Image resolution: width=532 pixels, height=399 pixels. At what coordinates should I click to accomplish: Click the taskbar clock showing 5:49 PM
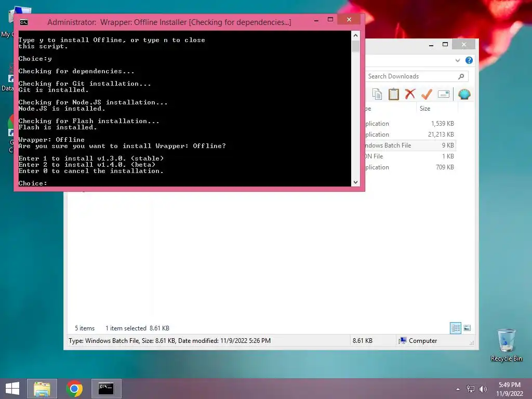click(x=509, y=389)
